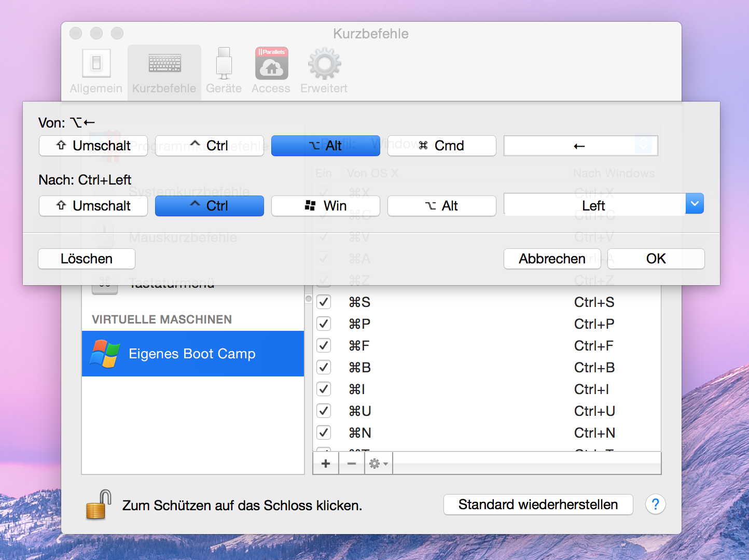The height and width of the screenshot is (560, 749).
Task: Open the Von key arrow dropdown
Action: point(643,146)
